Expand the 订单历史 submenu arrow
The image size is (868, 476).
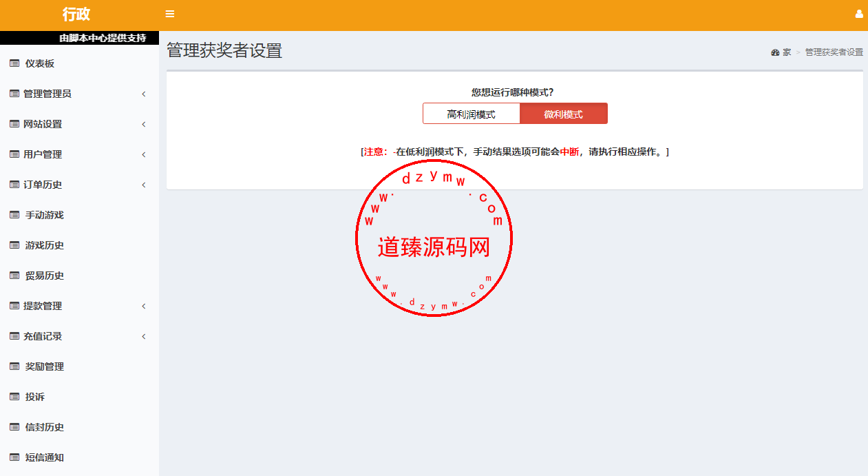coord(144,185)
